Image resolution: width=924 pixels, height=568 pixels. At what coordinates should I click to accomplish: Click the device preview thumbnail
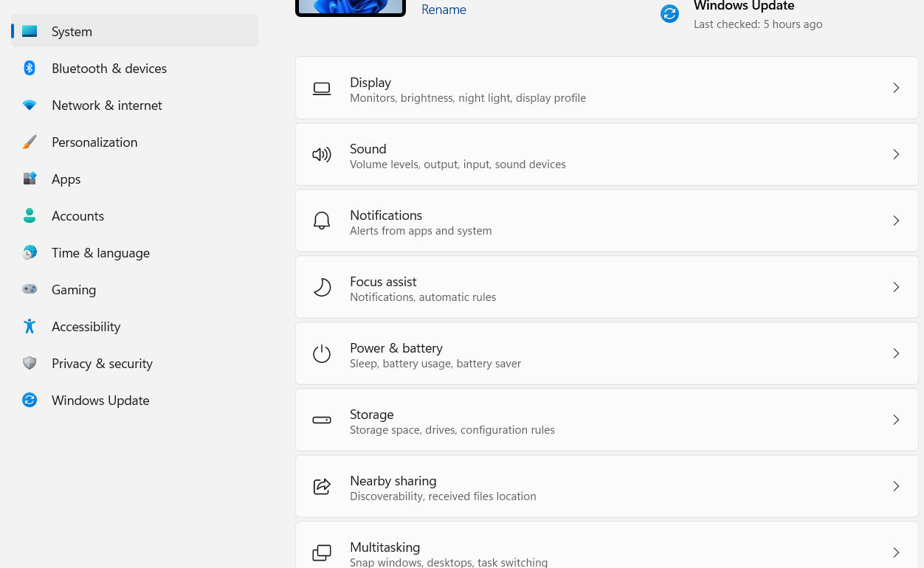click(350, 6)
